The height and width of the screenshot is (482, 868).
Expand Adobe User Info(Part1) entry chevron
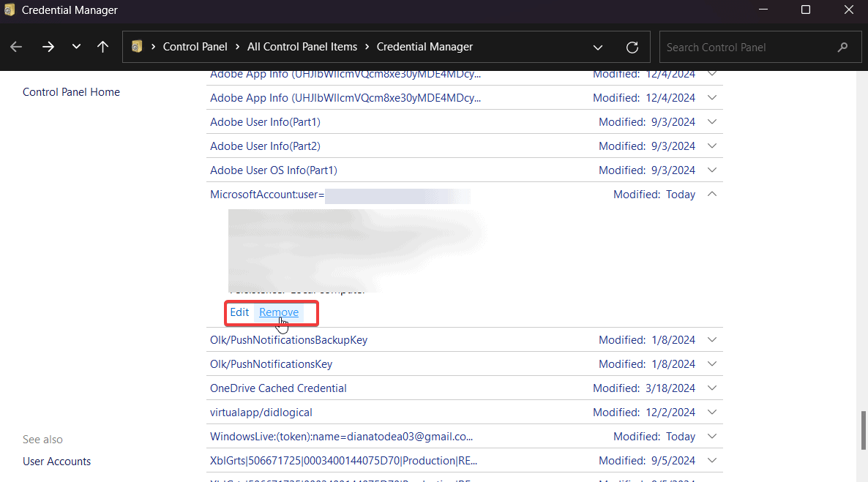click(x=712, y=121)
